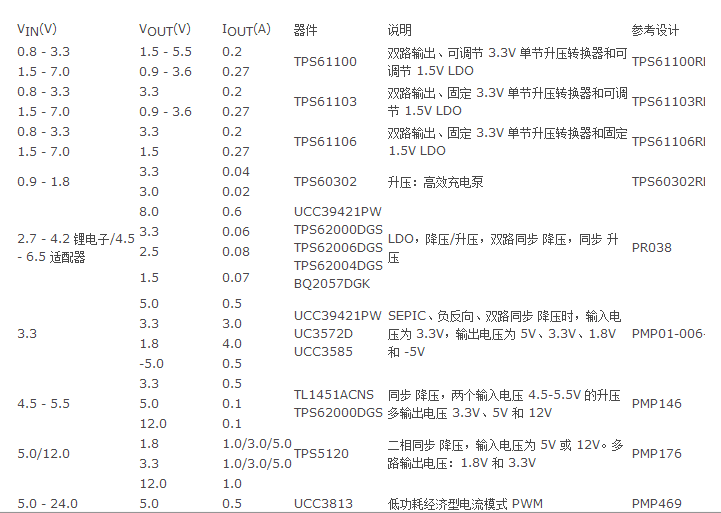Click the IOUT(A) column header
Viewport: 721px width, 513px height.
click(x=246, y=30)
